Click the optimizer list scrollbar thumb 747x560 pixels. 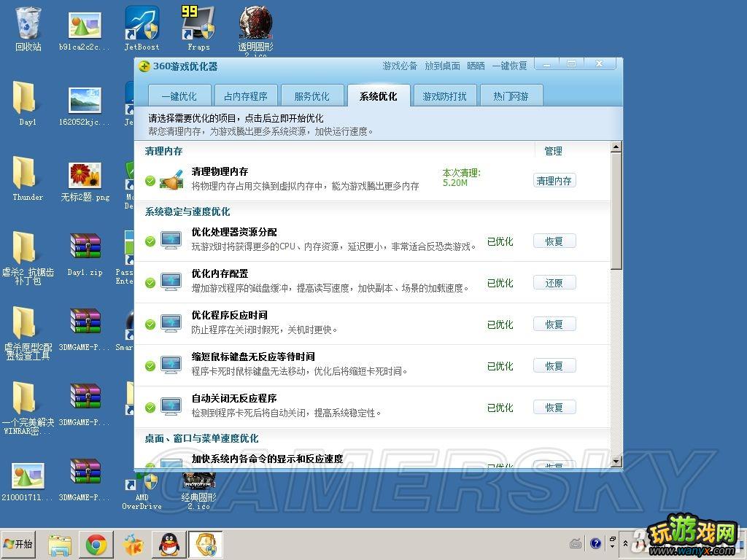(616, 211)
